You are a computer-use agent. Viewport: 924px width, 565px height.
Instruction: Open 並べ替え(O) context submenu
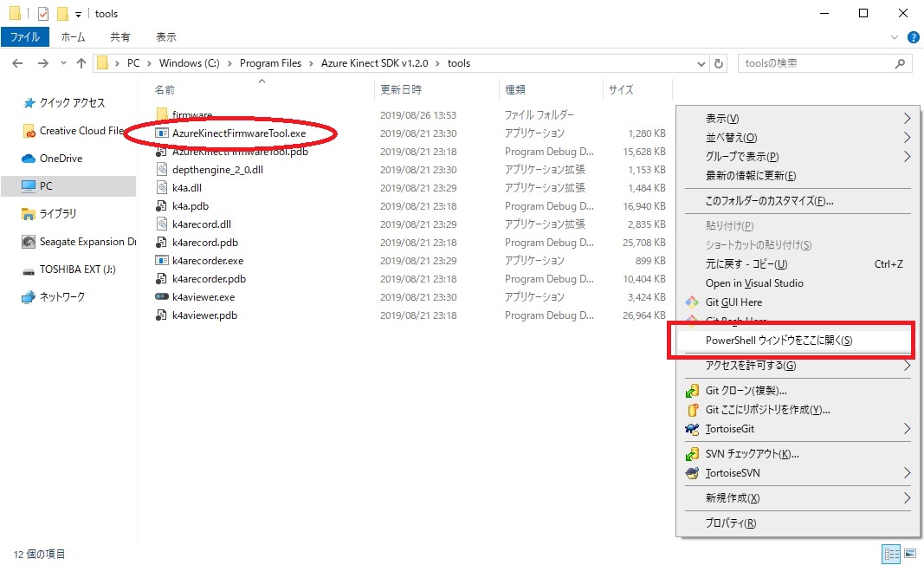coord(798,138)
